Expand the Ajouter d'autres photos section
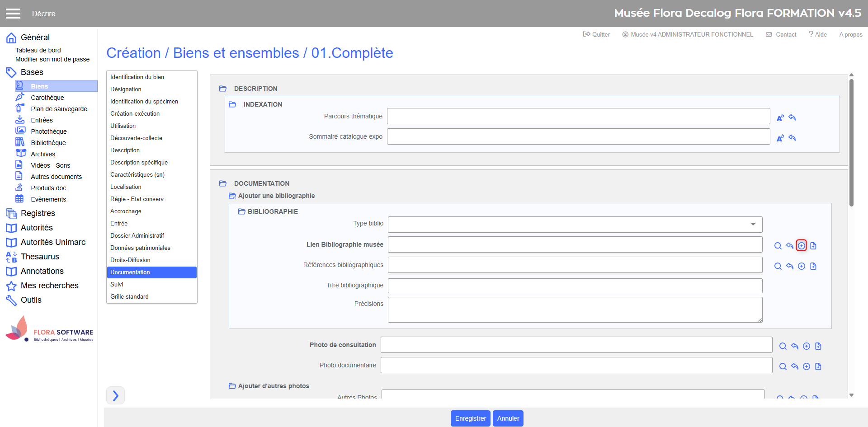Screen dimensions: 868x427 pos(232,386)
